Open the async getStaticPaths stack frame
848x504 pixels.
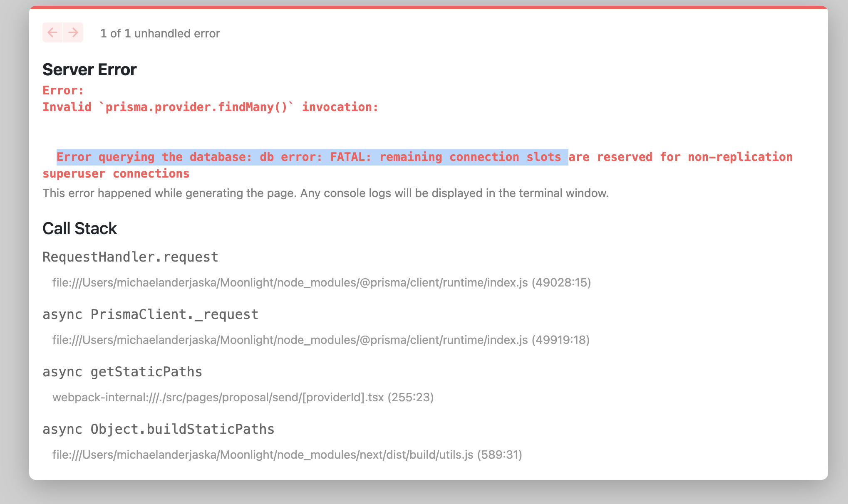(x=122, y=372)
